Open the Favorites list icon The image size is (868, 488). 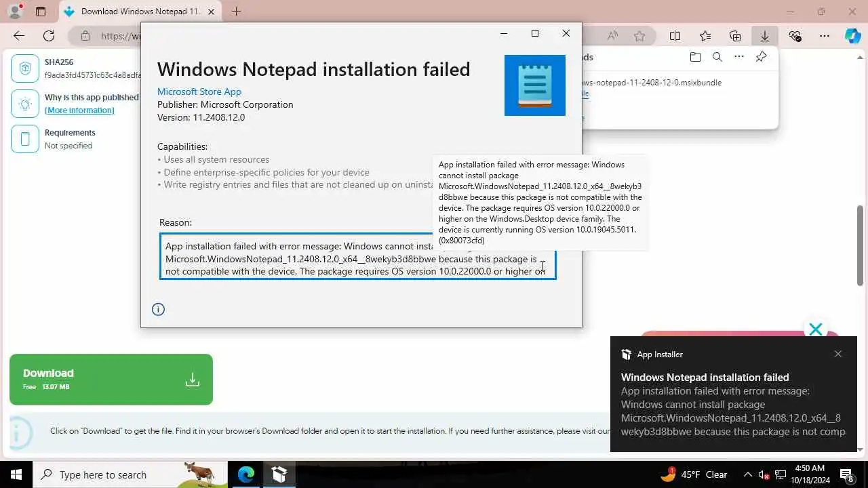point(705,36)
